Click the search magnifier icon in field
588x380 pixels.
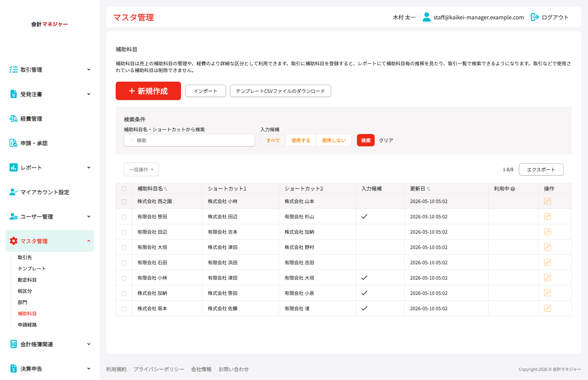click(131, 141)
